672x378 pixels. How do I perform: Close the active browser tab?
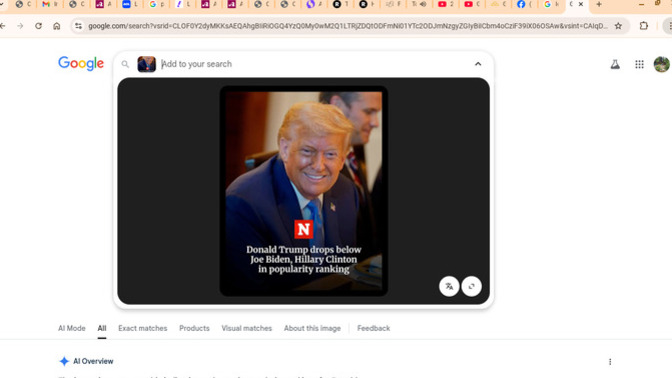coord(581,4)
